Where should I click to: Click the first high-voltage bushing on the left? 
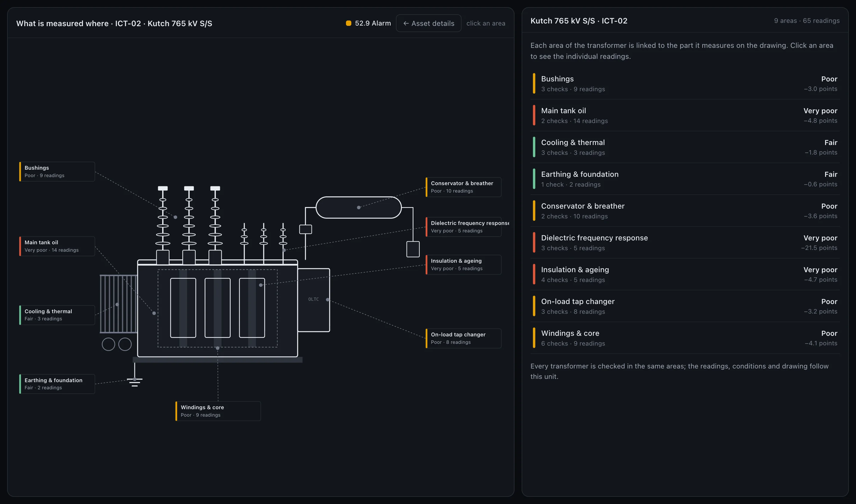[163, 225]
